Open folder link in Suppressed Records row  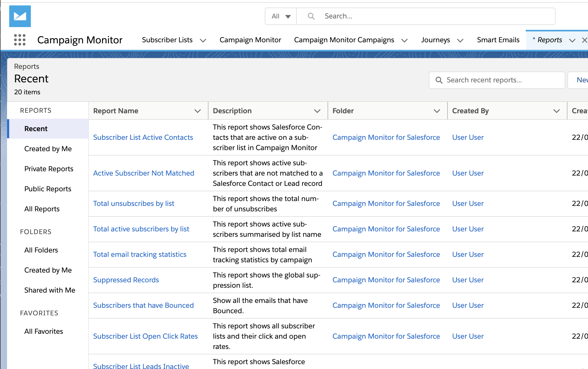[x=386, y=280]
